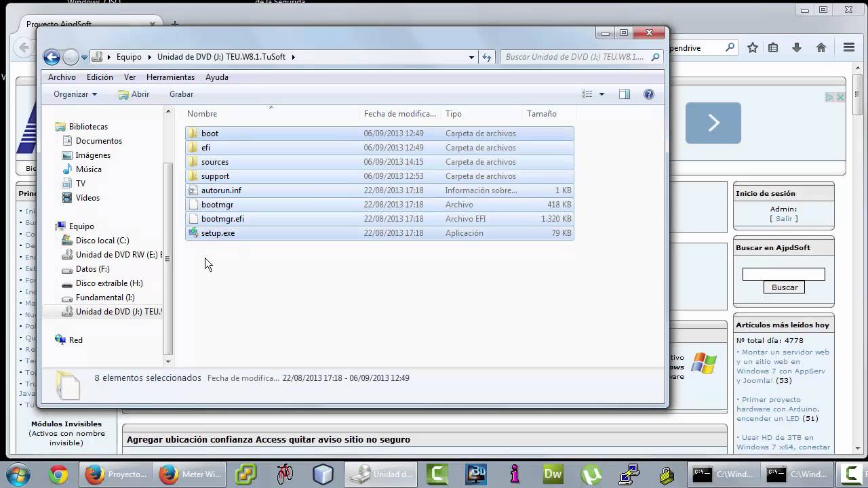Viewport: 868px width, 488px height.
Task: Click the Salir link in Inicio de sesión
Action: (x=784, y=219)
